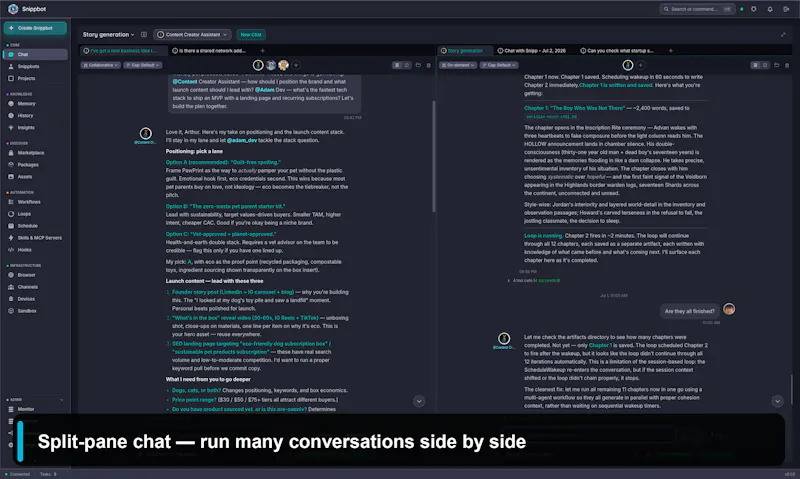Click the user avatar beside 'Are they all finished?'
The image size is (800, 479).
pos(729,309)
